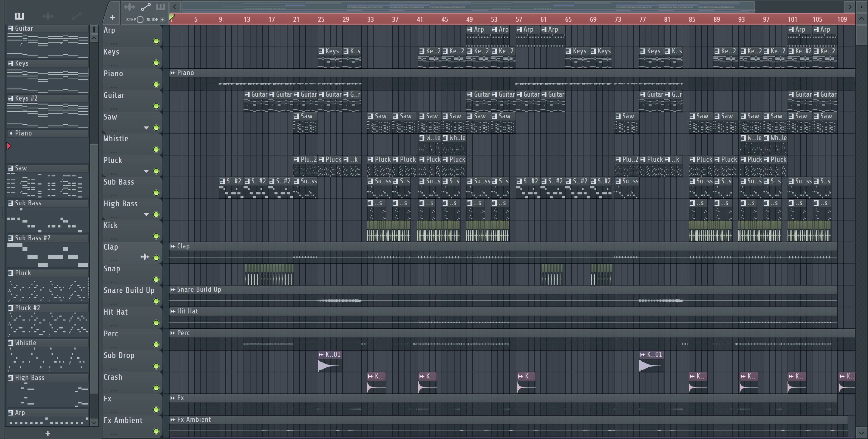The image size is (868, 439).
Task: Select the SLIDE radio option
Action: (x=162, y=20)
